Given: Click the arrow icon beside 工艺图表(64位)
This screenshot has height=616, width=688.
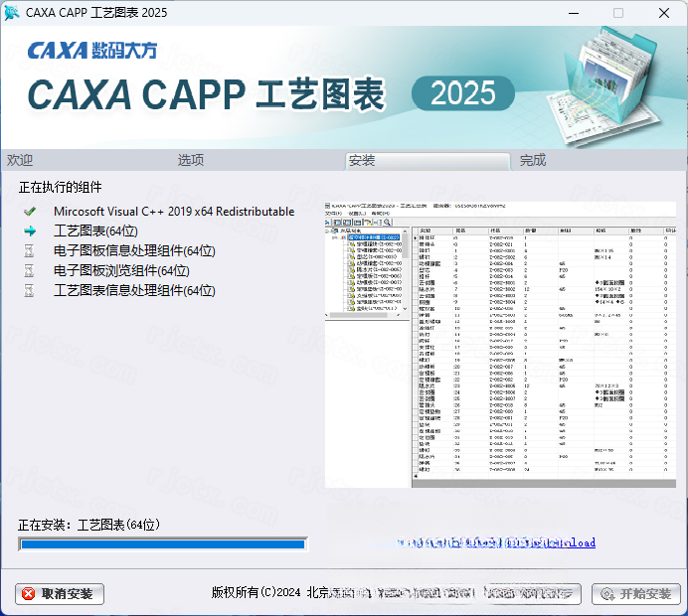Looking at the screenshot, I should click(x=30, y=231).
